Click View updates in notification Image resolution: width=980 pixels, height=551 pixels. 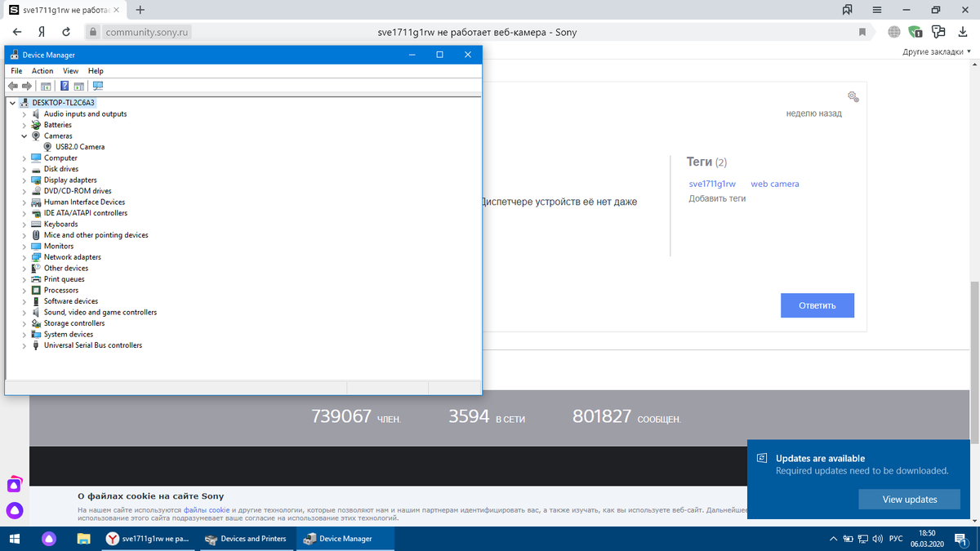click(909, 500)
